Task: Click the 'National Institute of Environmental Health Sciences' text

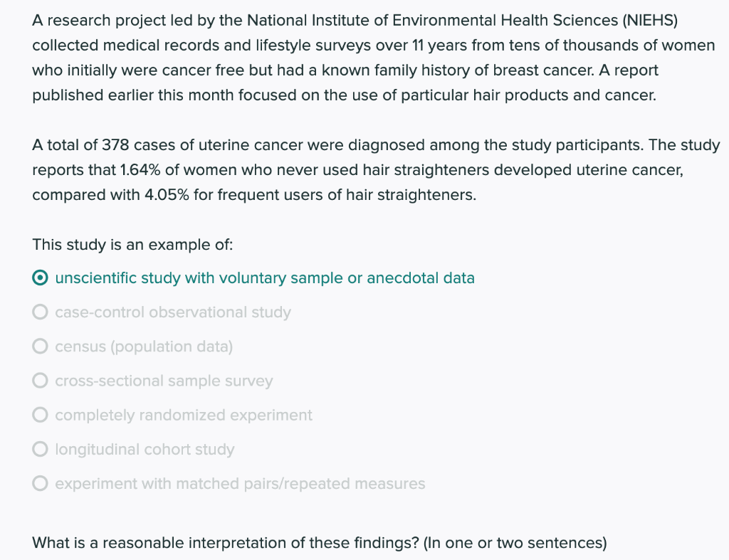Action: 432,21
